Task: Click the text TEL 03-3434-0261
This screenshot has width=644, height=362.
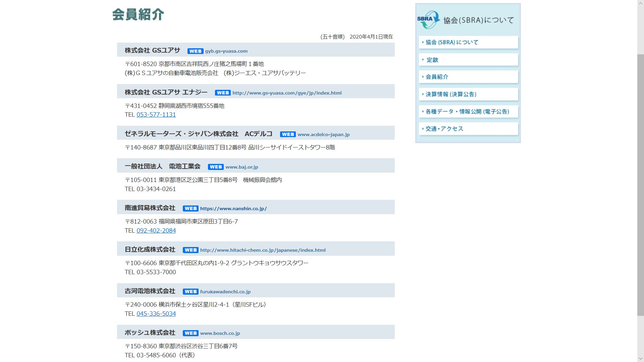Action: pos(150,189)
